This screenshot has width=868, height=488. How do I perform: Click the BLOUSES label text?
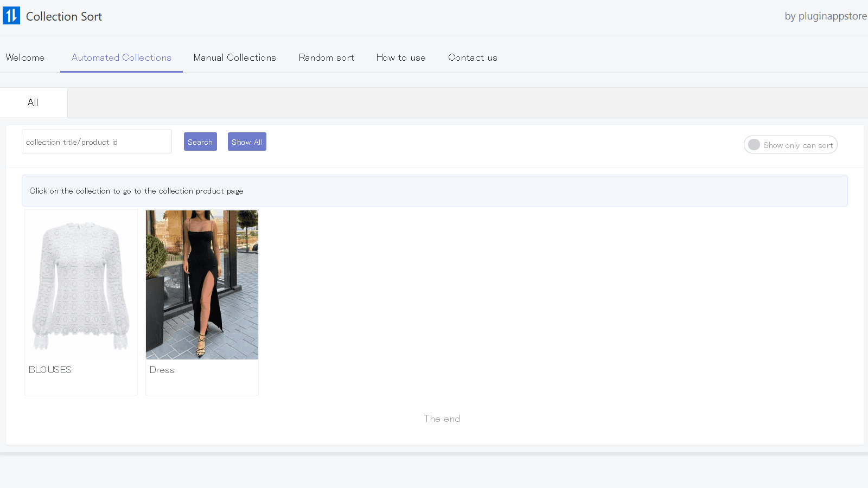point(50,370)
